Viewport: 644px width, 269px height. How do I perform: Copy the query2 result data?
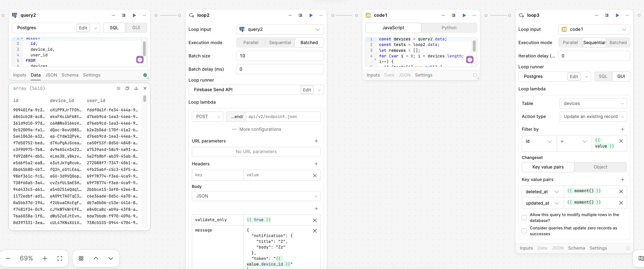coord(127,88)
